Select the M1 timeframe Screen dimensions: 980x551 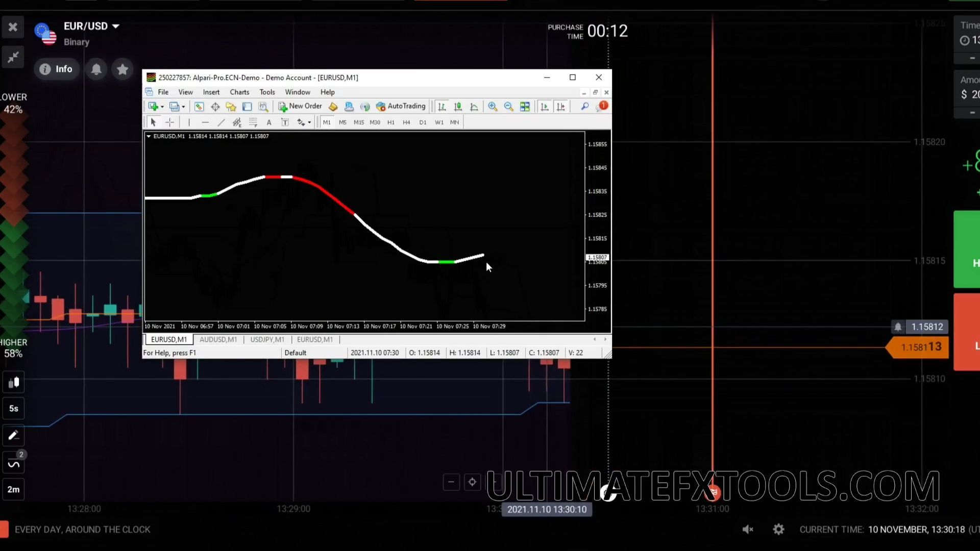(327, 122)
